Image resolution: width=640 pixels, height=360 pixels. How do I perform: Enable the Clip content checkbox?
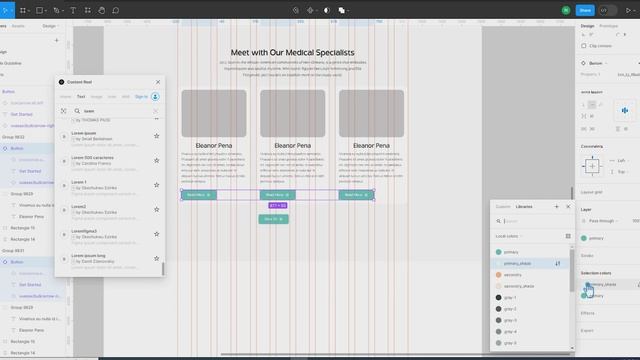(584, 46)
